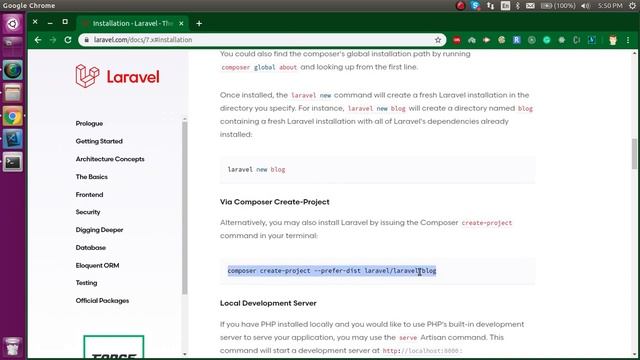The image size is (640, 360).
Task: Click the teal V extension icon
Action: (x=591, y=40)
